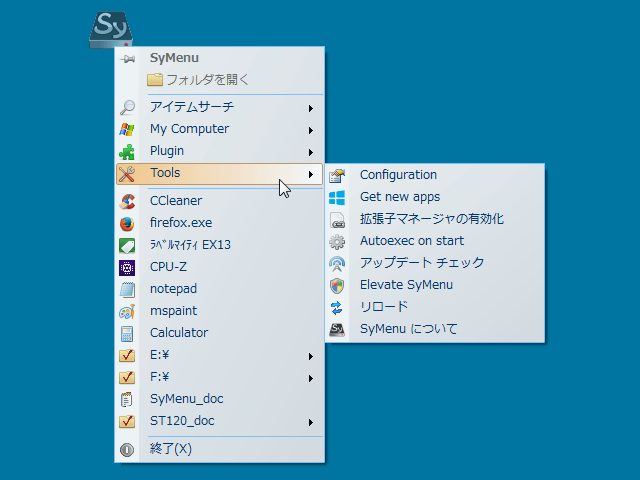Click the pin icon beside SyMenu title
Image resolution: width=640 pixels, height=480 pixels.
pos(127,59)
